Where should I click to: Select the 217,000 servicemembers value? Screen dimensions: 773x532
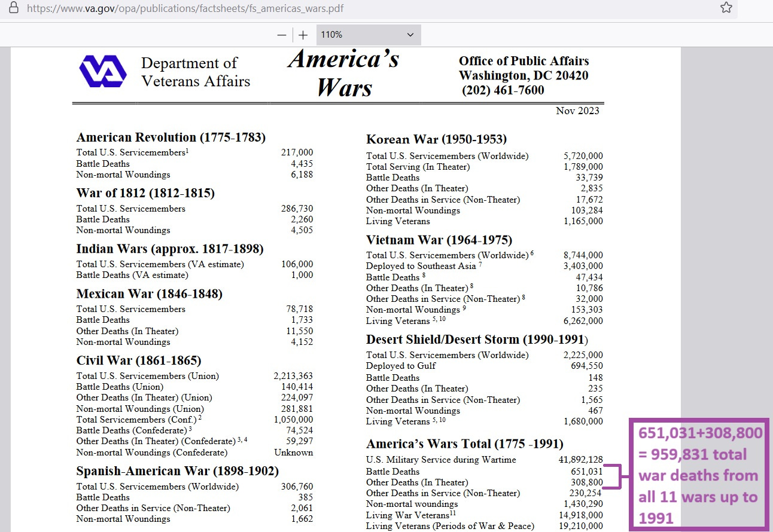[297, 152]
